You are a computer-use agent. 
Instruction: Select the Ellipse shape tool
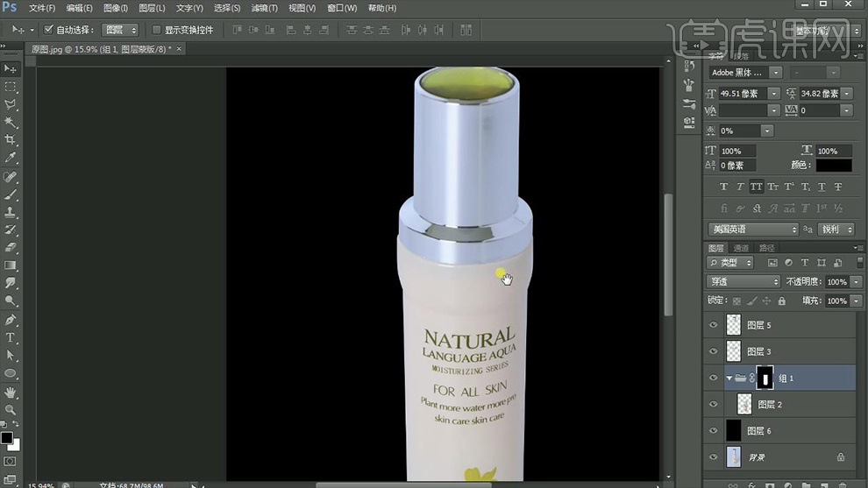point(10,373)
